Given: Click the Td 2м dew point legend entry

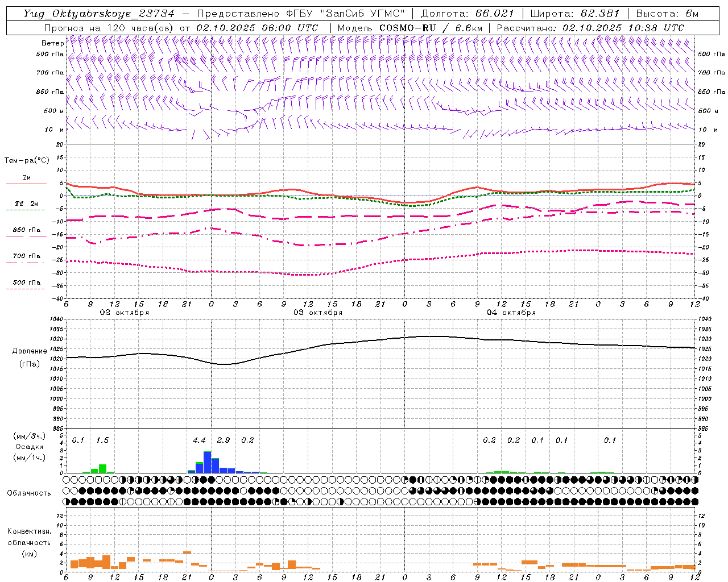Looking at the screenshot, I should (x=26, y=206).
